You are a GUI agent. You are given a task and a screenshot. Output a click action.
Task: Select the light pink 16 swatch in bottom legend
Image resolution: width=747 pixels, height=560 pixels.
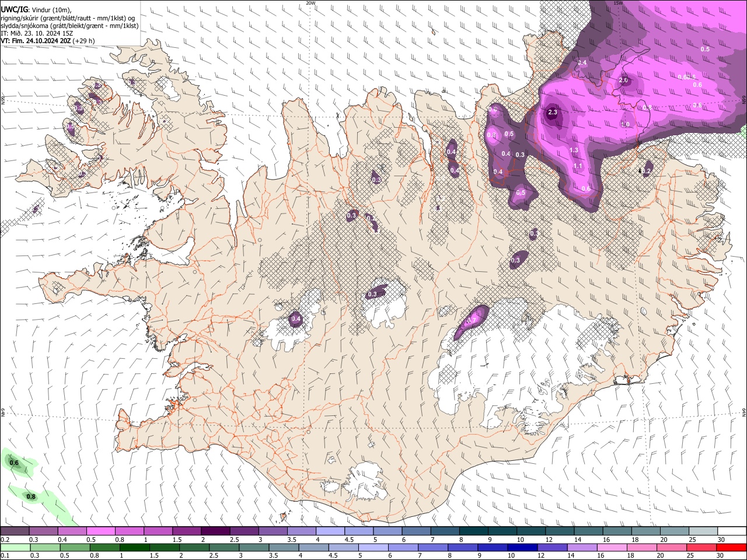[x=613, y=548]
